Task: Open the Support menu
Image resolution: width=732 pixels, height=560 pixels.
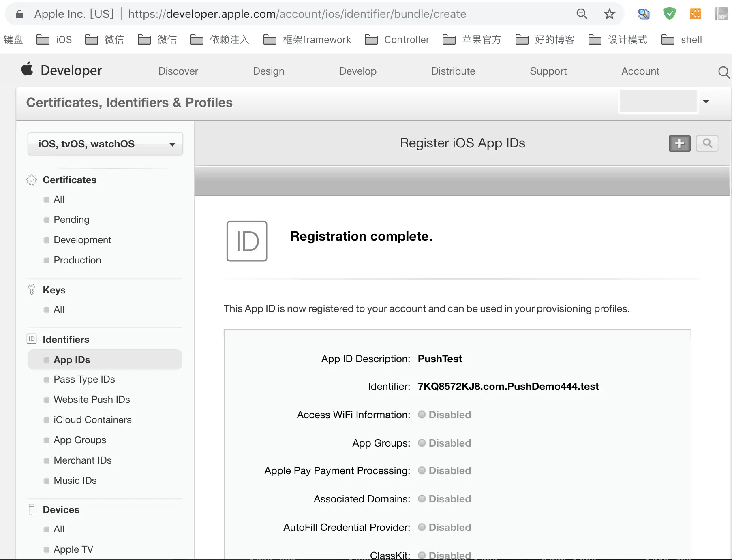Action: pos(548,71)
